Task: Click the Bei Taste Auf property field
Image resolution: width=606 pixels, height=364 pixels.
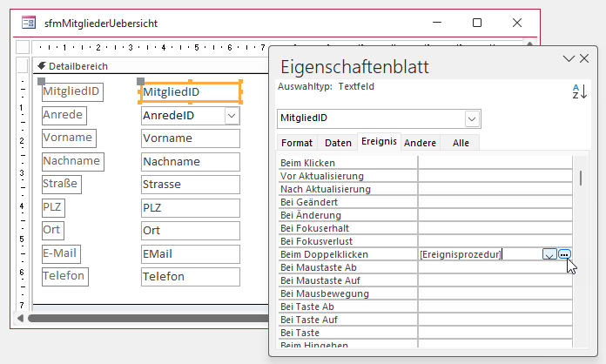Action: point(495,320)
